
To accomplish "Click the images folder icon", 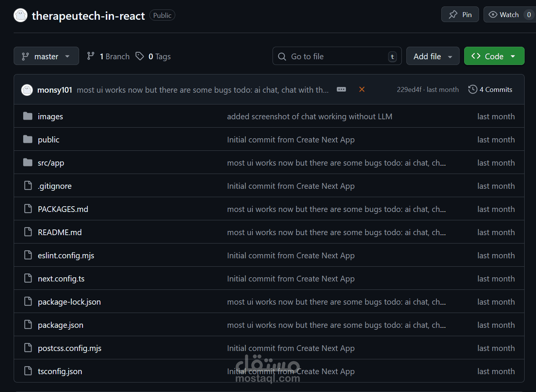I will 28,116.
